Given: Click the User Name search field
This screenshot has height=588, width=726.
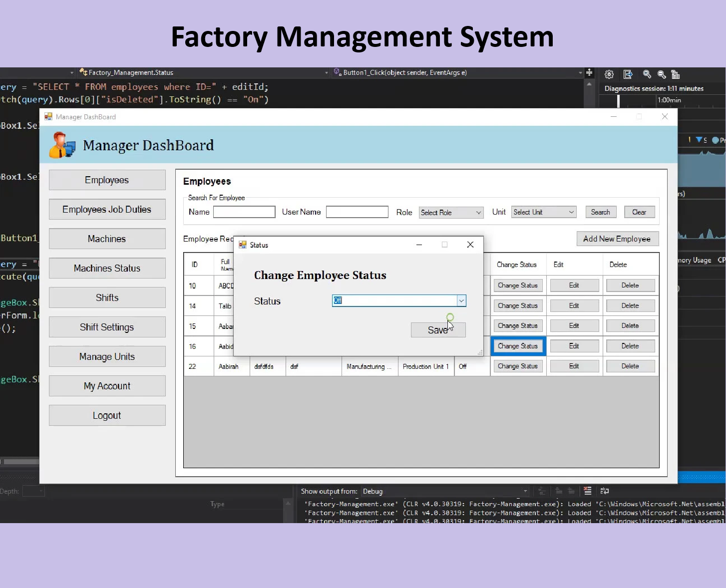Looking at the screenshot, I should pyautogui.click(x=357, y=212).
